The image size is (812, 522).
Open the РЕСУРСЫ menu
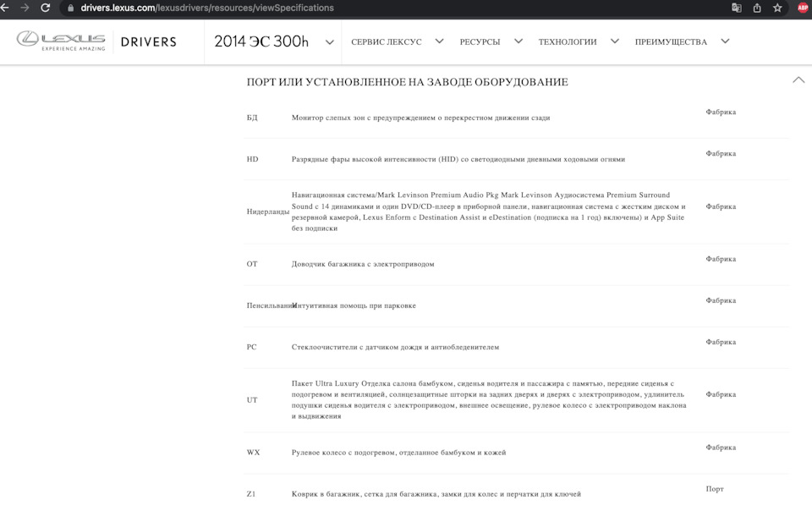click(480, 42)
